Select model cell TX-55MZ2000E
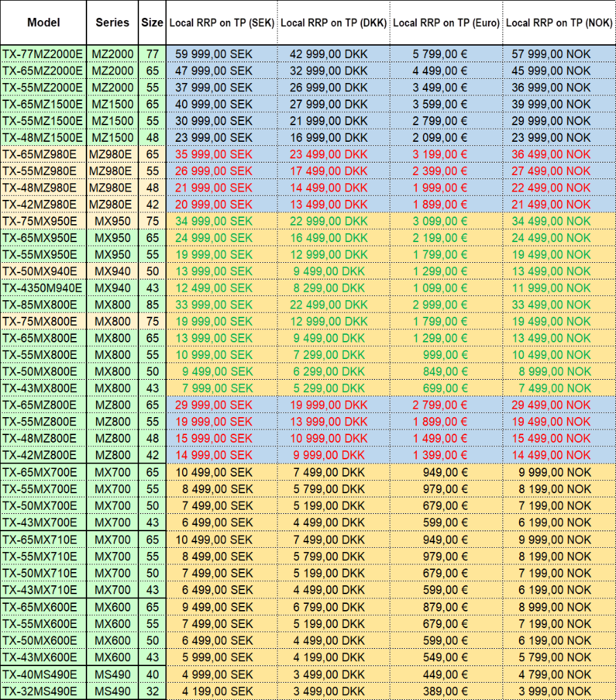 click(x=44, y=87)
